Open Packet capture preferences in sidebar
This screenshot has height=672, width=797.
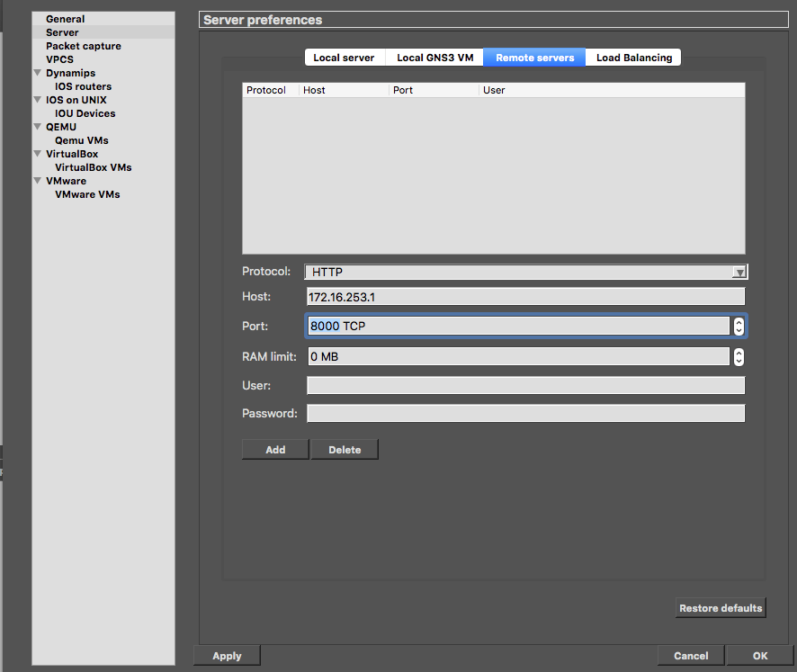pyautogui.click(x=83, y=46)
